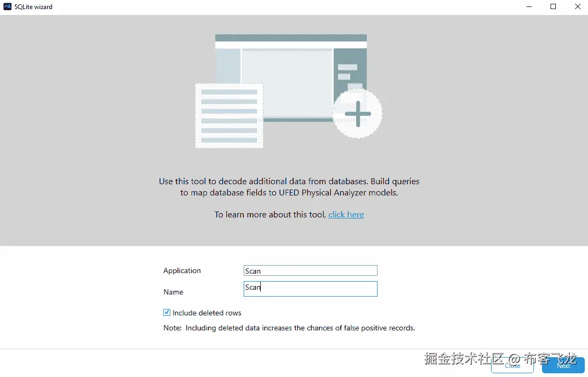Maximize the SQLite wizard window
Screen dimensions: 588x377
click(x=553, y=7)
